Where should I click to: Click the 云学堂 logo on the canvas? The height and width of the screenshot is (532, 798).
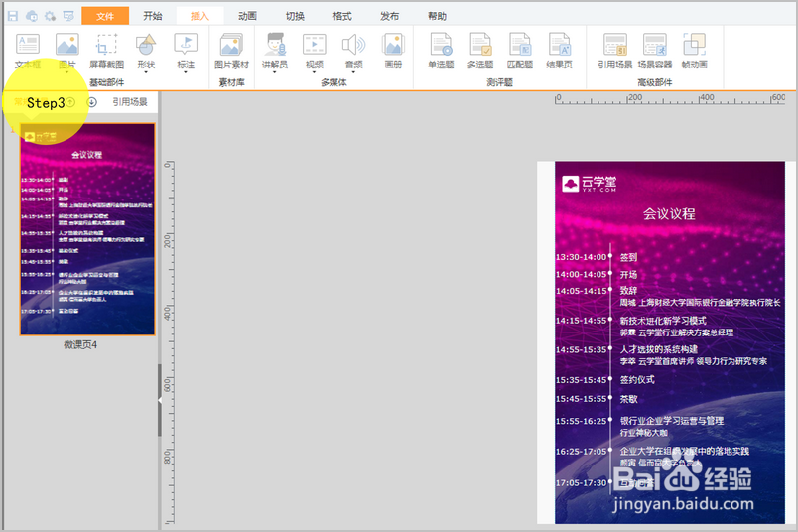[590, 184]
